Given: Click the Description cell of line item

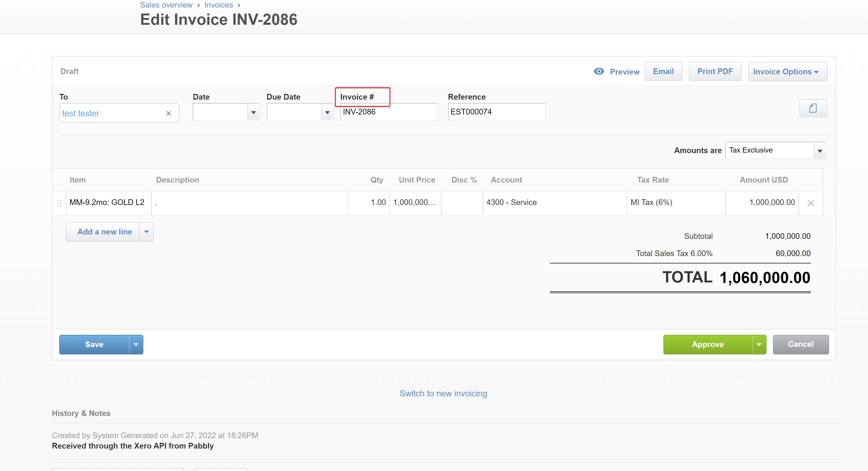Looking at the screenshot, I should point(250,203).
